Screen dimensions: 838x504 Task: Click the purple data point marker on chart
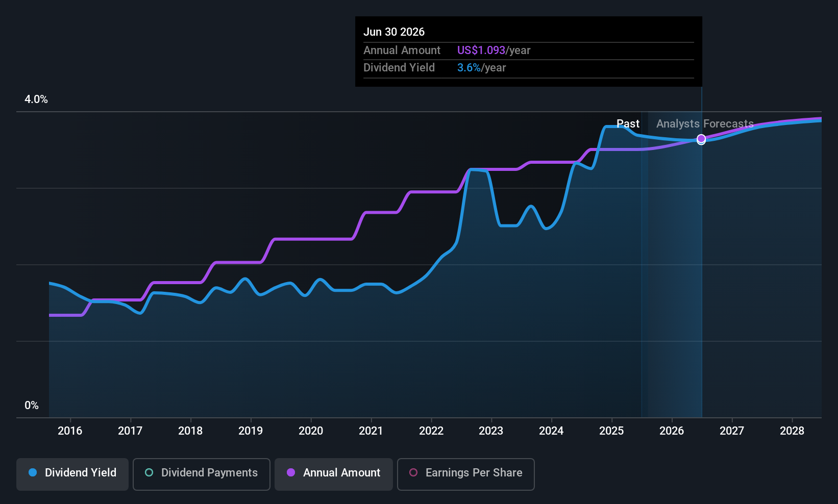(x=701, y=139)
